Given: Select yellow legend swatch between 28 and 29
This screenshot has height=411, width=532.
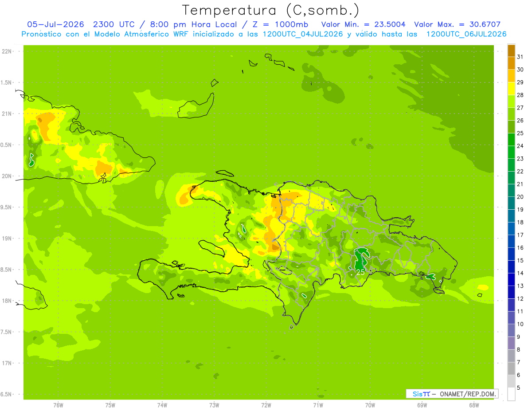Looking at the screenshot, I should tap(511, 89).
